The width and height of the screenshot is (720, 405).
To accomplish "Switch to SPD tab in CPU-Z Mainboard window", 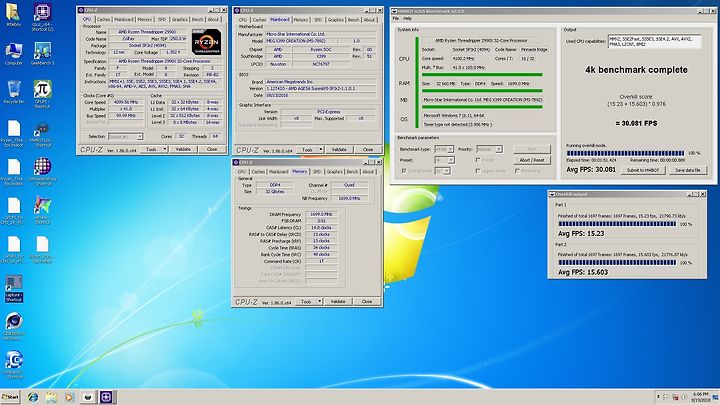I will 318,20.
